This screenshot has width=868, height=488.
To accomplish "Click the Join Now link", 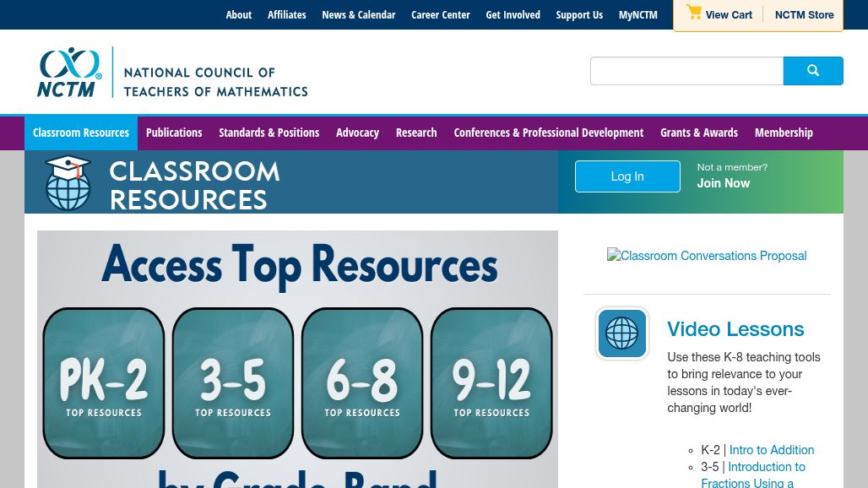I will pyautogui.click(x=723, y=183).
